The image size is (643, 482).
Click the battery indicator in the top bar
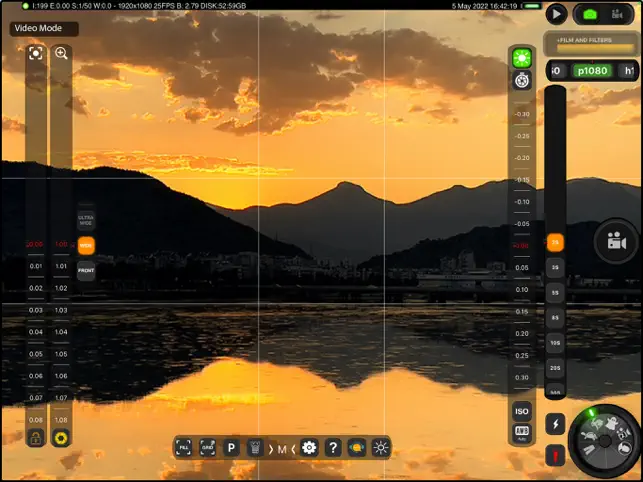pos(532,6)
